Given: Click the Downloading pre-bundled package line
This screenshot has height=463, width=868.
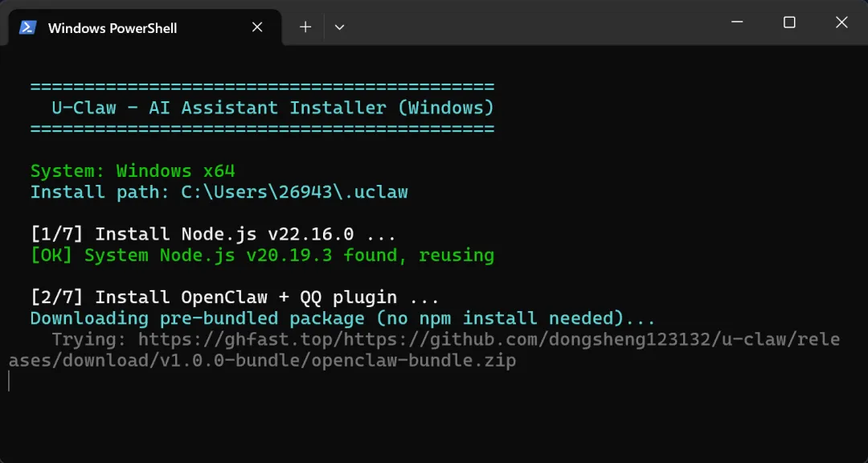Looking at the screenshot, I should tap(342, 318).
